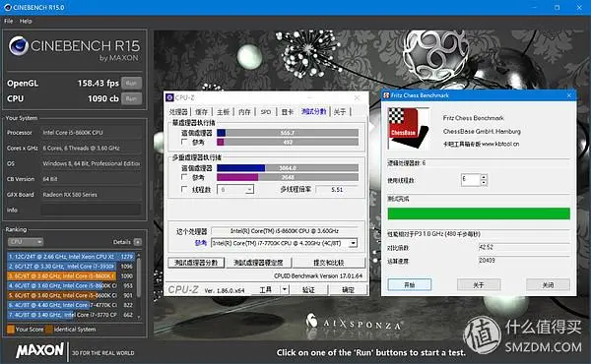Click the CPU-Z window title icon
Screen dimensions: 591x364
[169, 97]
